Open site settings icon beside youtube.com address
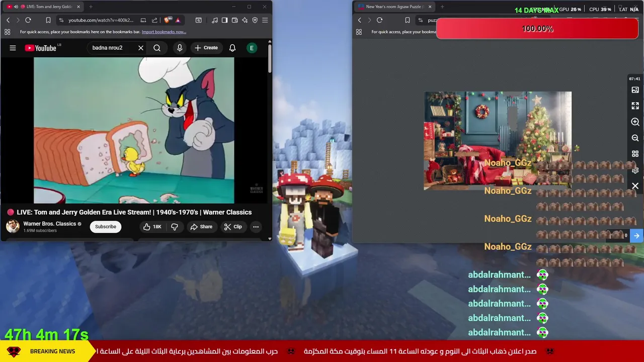The image size is (644, 362). click(x=61, y=20)
